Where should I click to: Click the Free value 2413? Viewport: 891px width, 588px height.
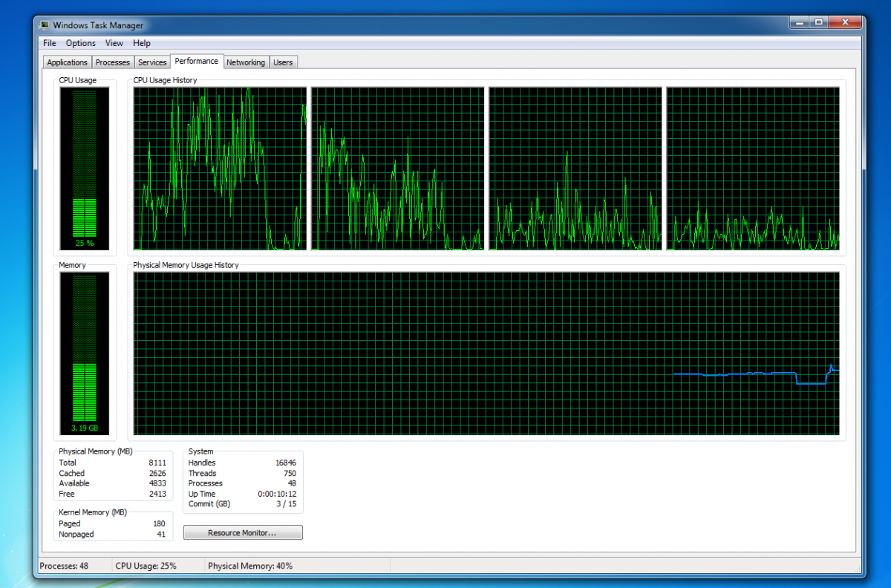pyautogui.click(x=157, y=494)
